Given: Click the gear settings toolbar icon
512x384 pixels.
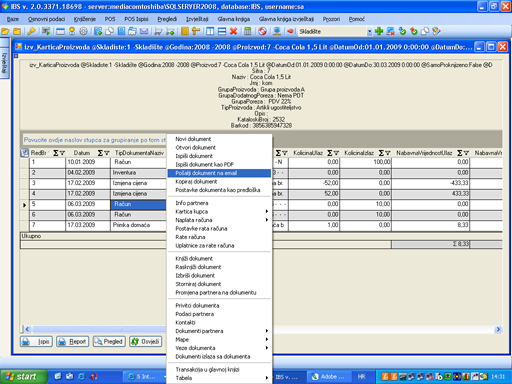Looking at the screenshot, I should tap(83, 31).
